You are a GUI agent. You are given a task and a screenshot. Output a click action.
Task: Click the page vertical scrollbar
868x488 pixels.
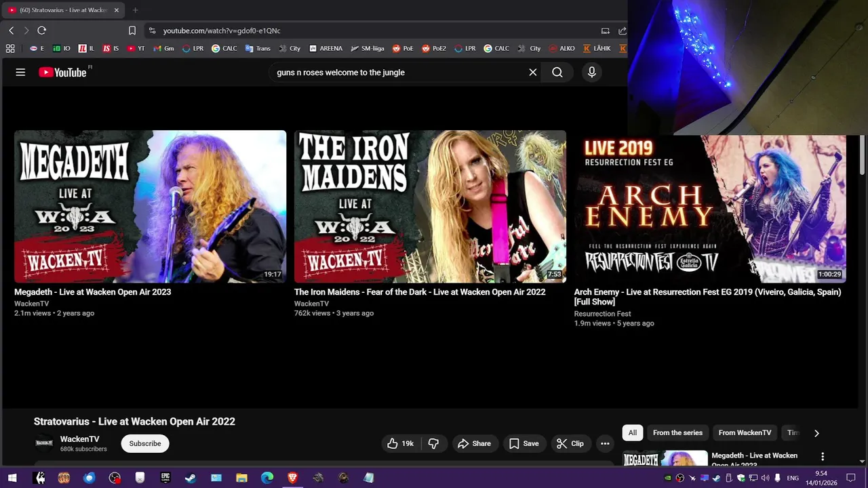click(x=863, y=155)
